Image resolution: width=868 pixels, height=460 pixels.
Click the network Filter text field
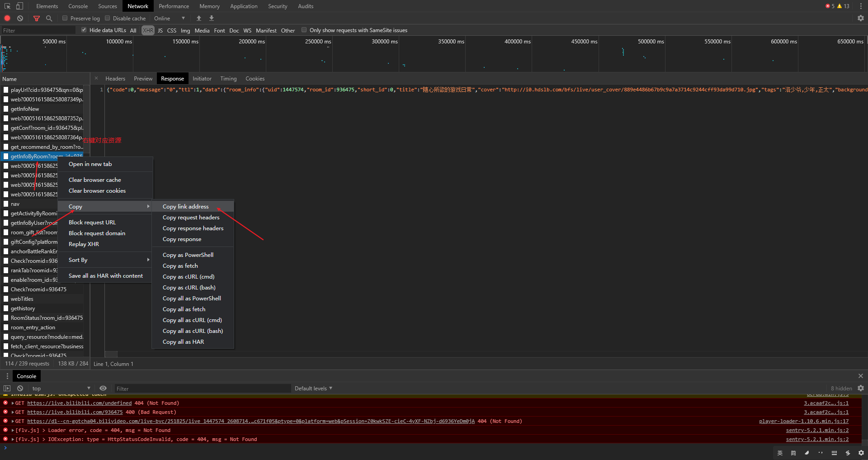[x=38, y=30]
